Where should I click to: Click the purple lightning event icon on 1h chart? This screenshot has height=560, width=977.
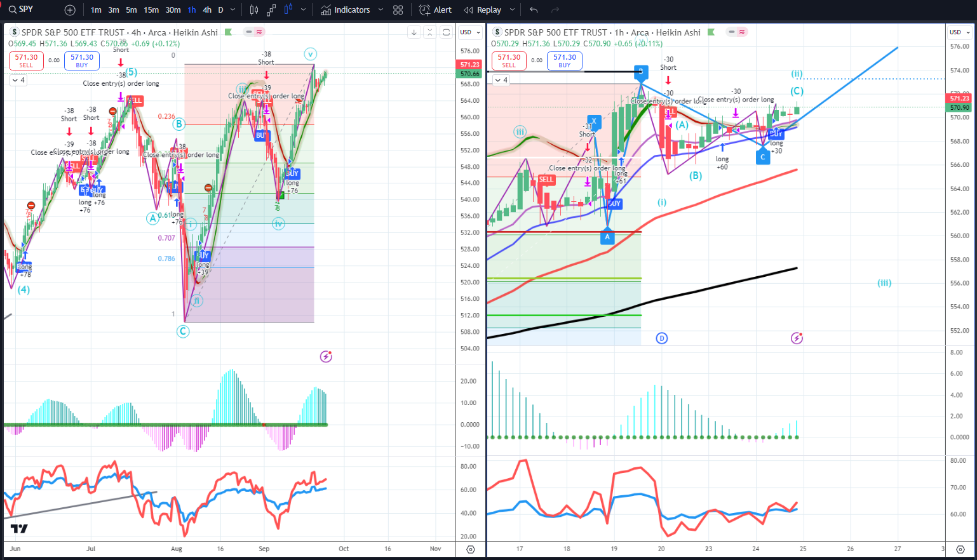pyautogui.click(x=797, y=338)
